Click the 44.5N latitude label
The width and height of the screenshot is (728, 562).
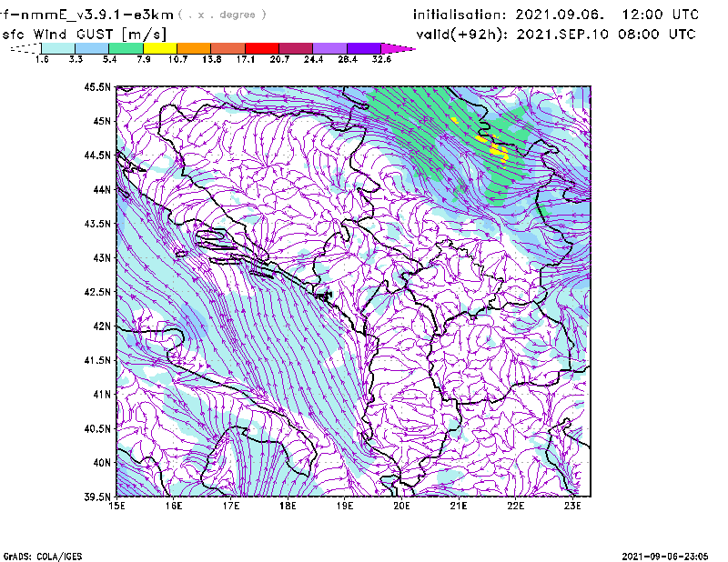pyautogui.click(x=97, y=155)
